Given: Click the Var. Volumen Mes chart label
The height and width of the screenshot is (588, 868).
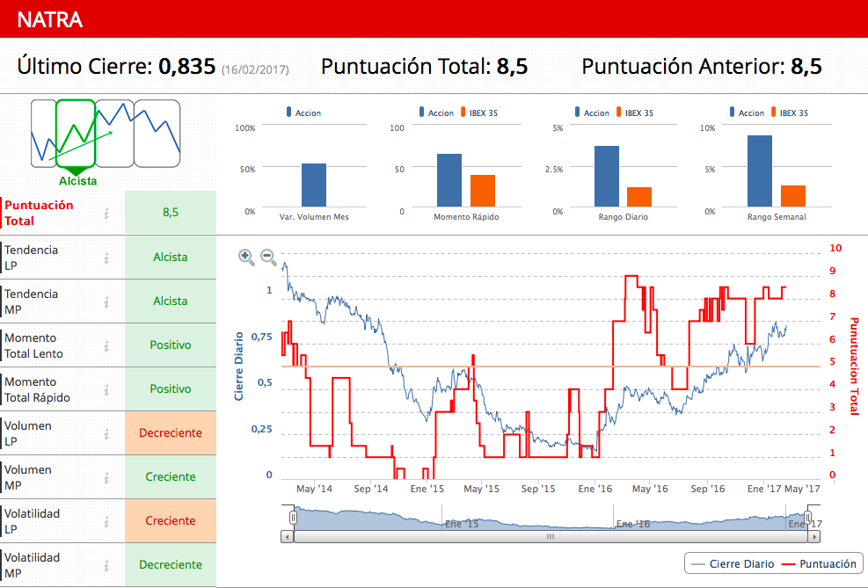Looking at the screenshot, I should click(x=314, y=217).
